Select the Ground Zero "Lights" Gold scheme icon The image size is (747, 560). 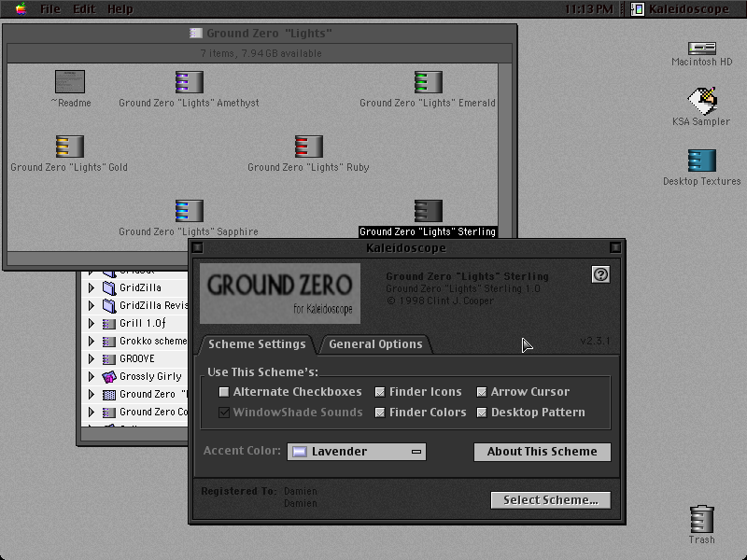coord(69,146)
